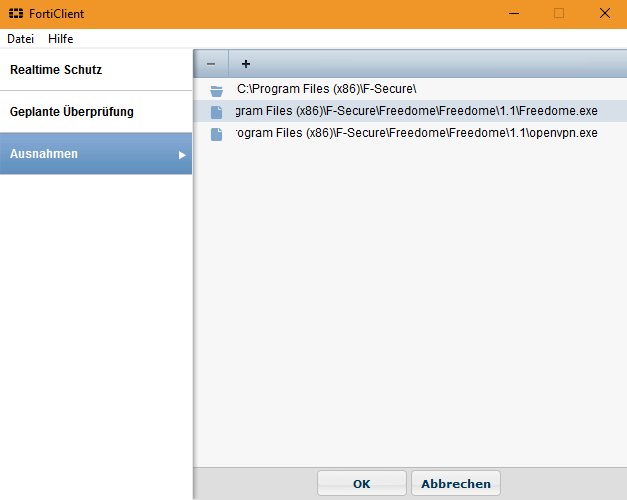Click the arrow on the Ausnahmen item
627x500 pixels.
[182, 155]
